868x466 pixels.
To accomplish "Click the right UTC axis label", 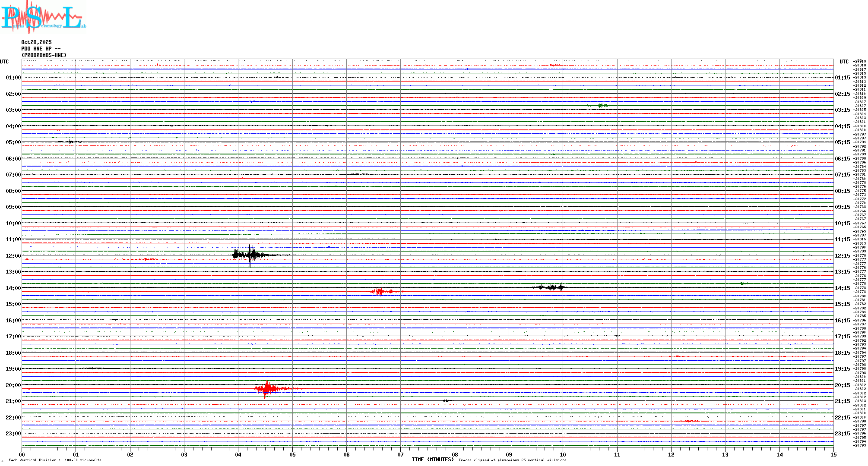I will [844, 62].
